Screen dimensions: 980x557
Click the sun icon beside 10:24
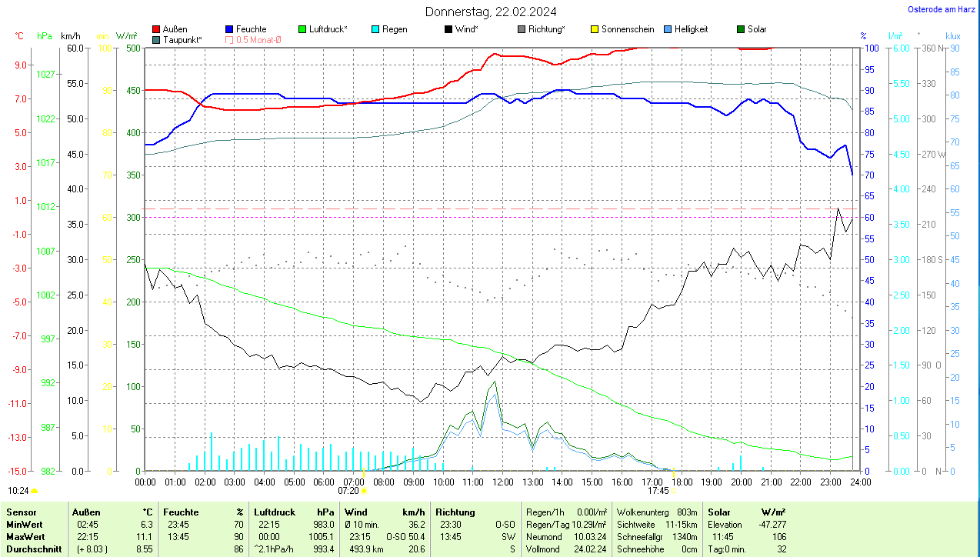[34, 490]
